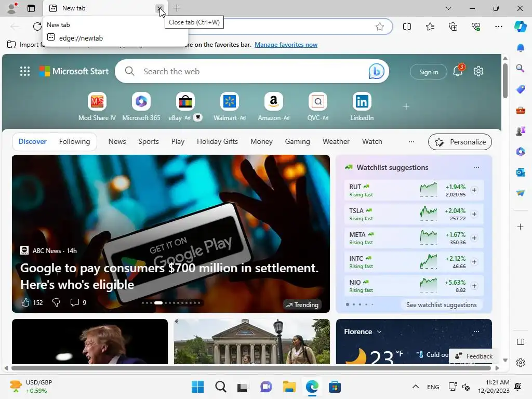Open a new tab with plus button
The image size is (532, 399).
(x=177, y=8)
